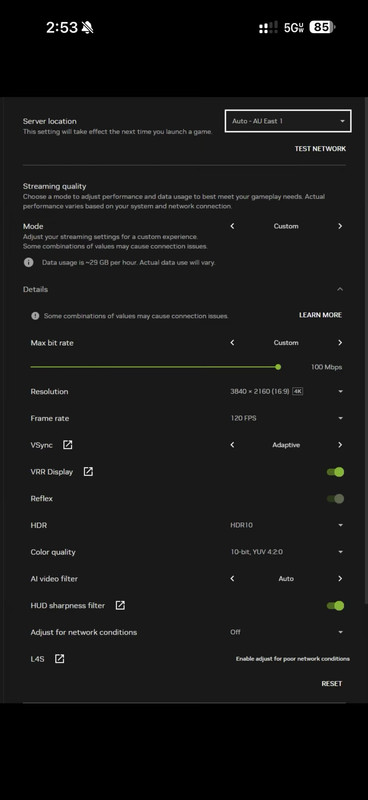Tap the Reflex label
This screenshot has width=368, height=800.
(x=42, y=498)
